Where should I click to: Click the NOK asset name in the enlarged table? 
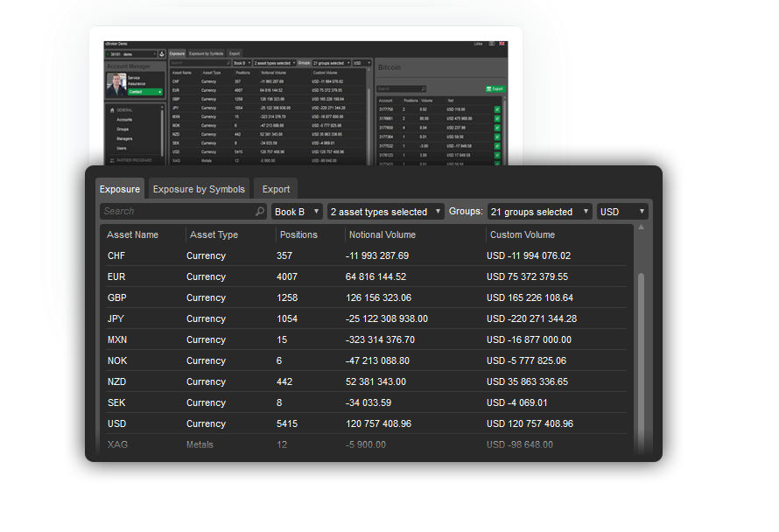click(117, 360)
